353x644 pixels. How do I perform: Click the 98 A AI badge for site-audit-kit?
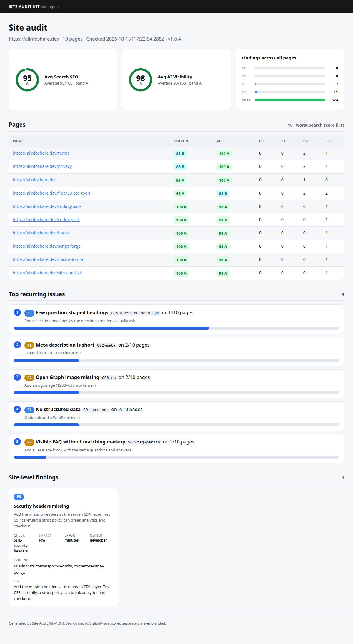click(223, 273)
